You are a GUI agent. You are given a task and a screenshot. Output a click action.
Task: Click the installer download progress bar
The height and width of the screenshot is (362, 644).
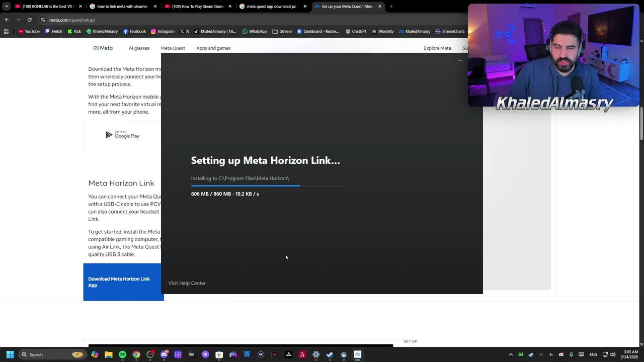pyautogui.click(x=268, y=186)
